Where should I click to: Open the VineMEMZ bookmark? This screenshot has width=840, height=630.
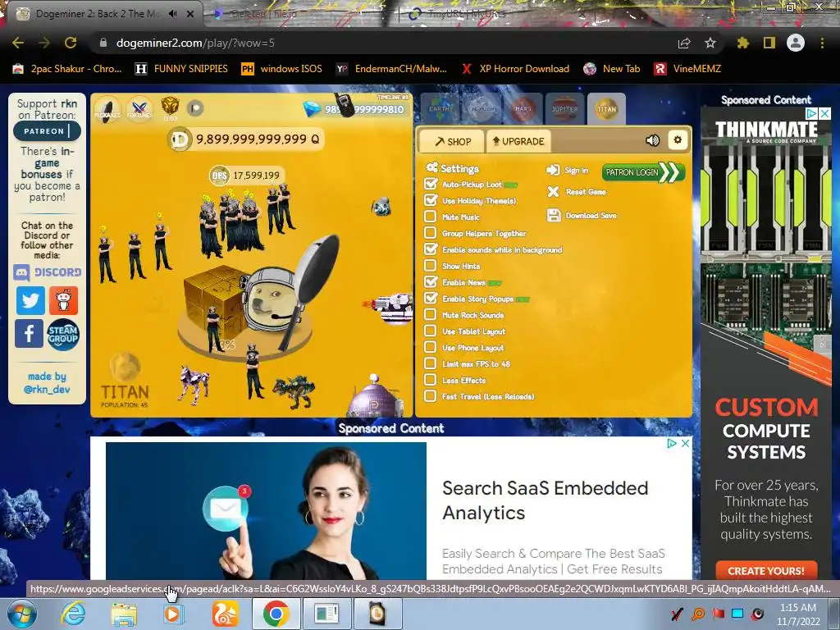[687, 69]
